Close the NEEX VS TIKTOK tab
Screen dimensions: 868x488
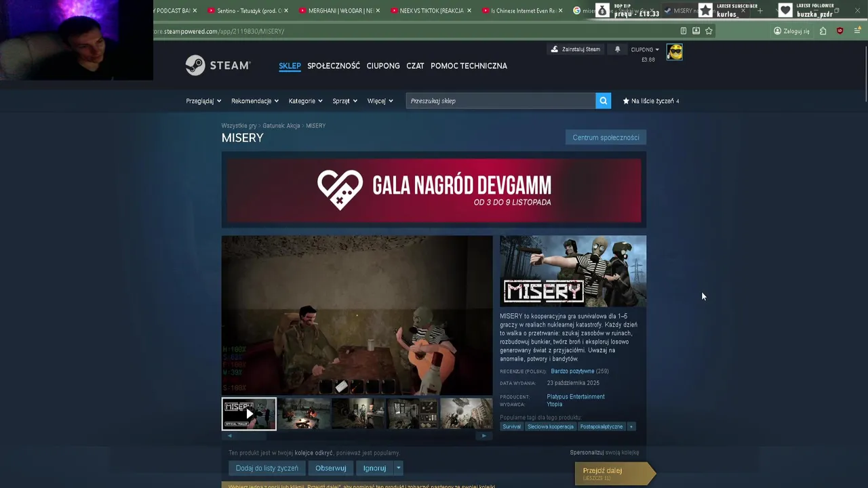(x=469, y=11)
